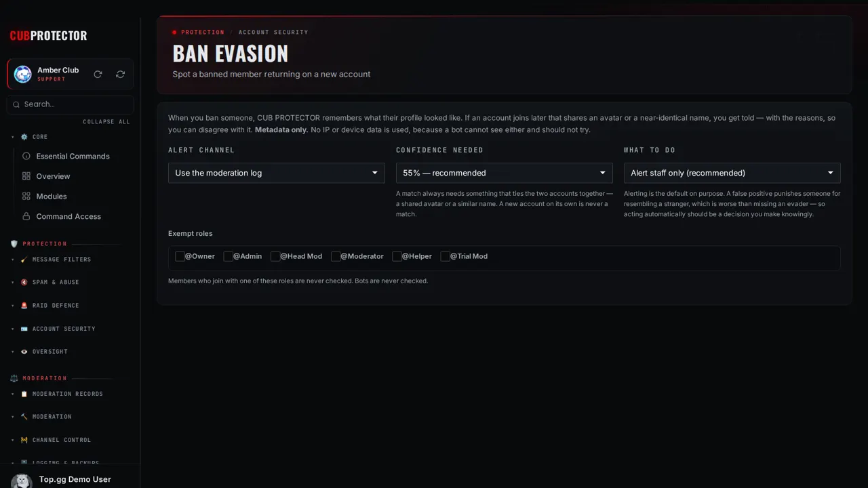Toggle the arrow beside Spam & Abuse
868x488 pixels.
tap(13, 283)
